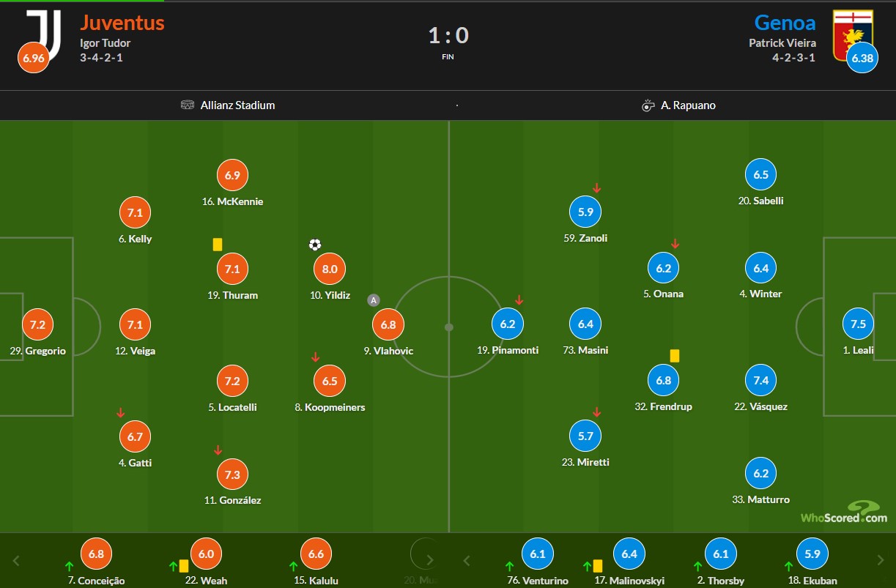Screen dimensions: 896x588
Task: Click the goal ball icon above Yildiz
Action: coord(315,245)
